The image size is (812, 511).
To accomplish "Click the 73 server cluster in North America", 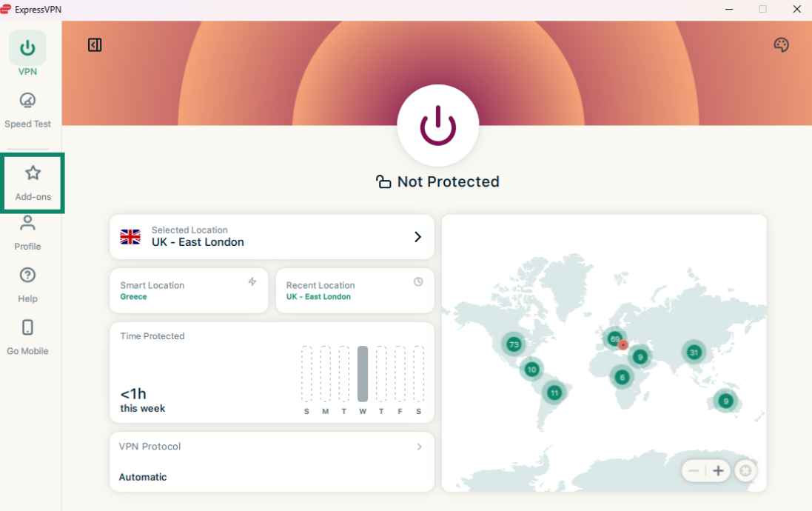I will point(514,344).
